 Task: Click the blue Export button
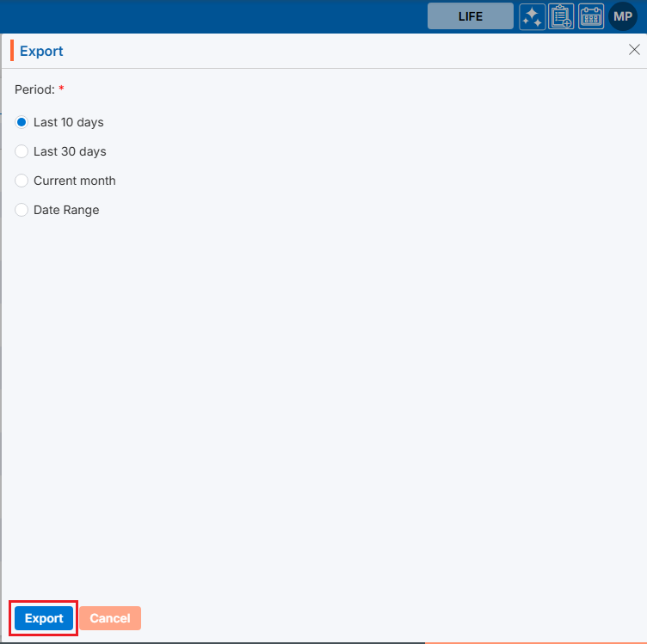tap(44, 618)
